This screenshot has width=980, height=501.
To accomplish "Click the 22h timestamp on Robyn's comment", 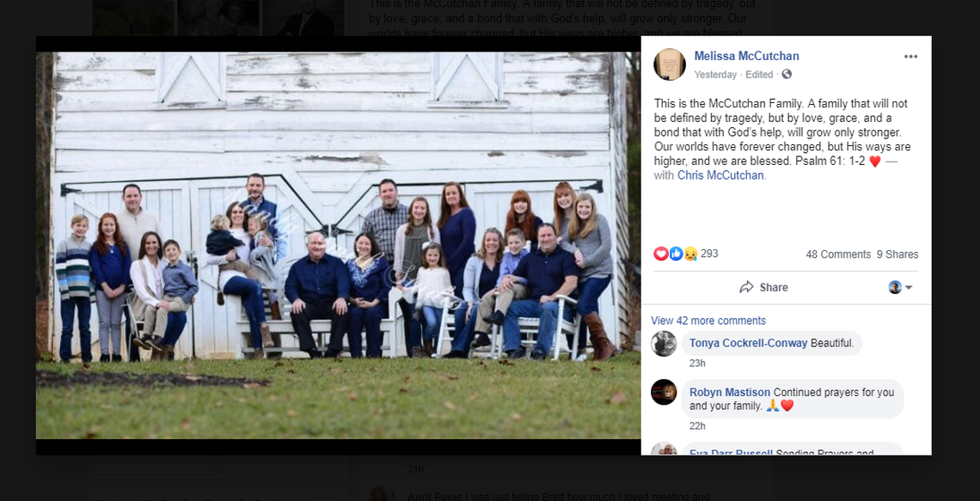I will click(697, 426).
